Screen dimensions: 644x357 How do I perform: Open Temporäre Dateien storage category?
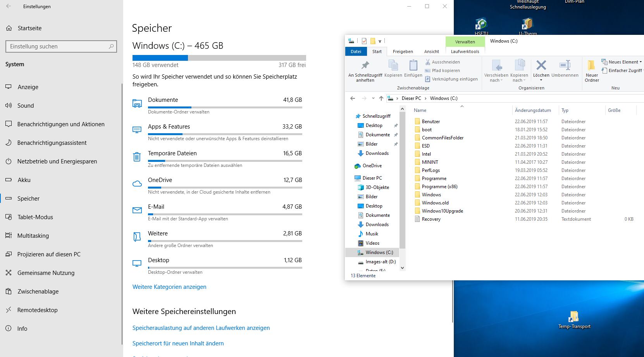[217, 159]
